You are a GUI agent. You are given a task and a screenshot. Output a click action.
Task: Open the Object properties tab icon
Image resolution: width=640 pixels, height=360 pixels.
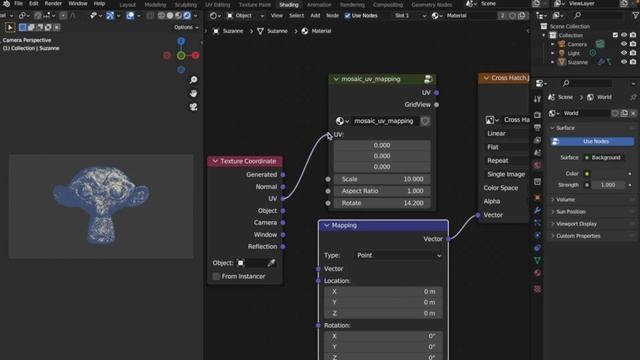(x=537, y=198)
